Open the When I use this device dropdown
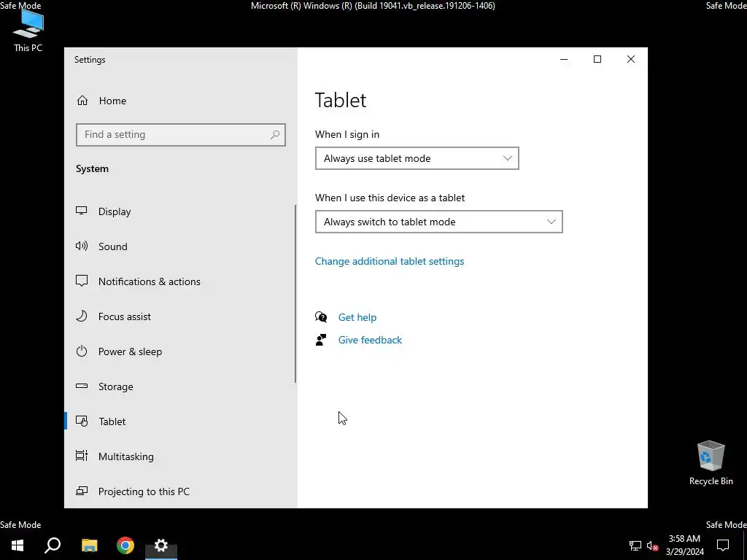This screenshot has height=560, width=747. 438,222
